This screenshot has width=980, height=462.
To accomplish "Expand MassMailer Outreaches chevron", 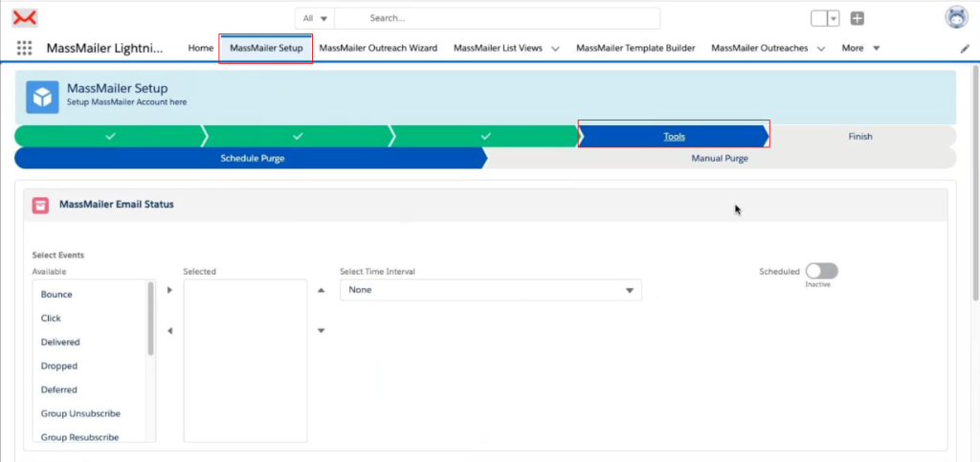I will pos(821,49).
